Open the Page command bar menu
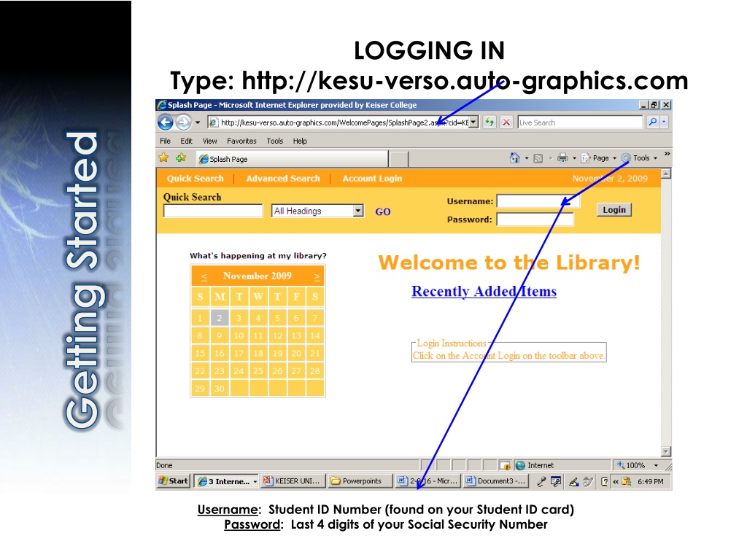This screenshot has height=560, width=747. tap(598, 158)
